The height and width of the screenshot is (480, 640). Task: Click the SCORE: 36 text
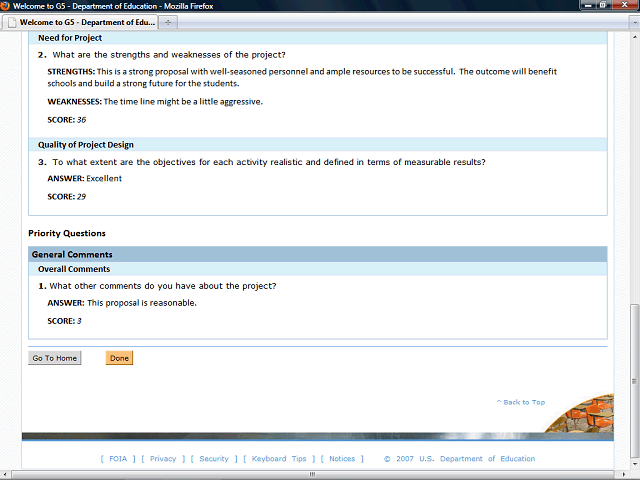click(67, 120)
